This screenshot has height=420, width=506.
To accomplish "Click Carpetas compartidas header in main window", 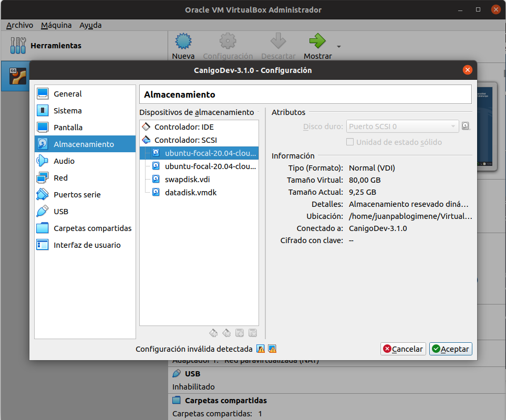I will point(225,401).
